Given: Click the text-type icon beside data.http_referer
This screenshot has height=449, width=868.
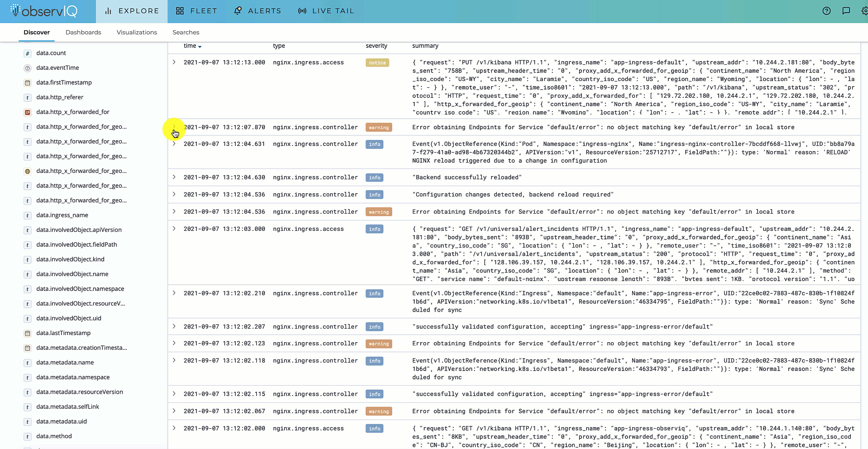Looking at the screenshot, I should (x=28, y=97).
